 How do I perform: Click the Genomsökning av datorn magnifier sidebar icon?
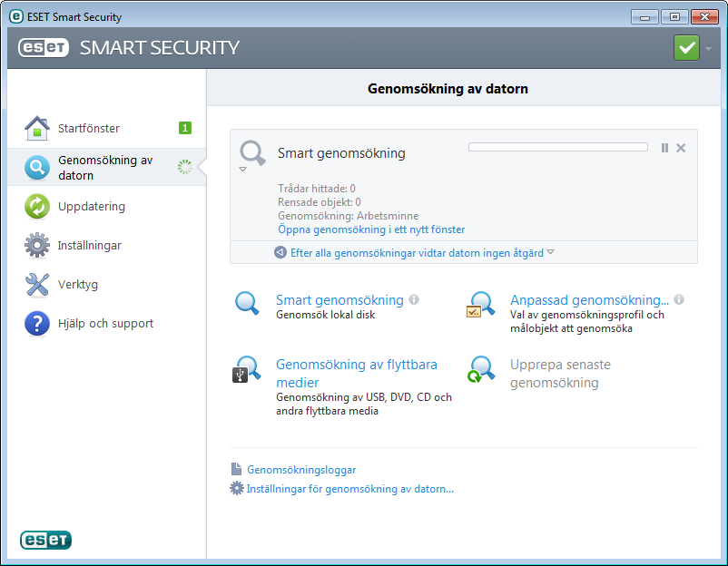click(x=37, y=168)
